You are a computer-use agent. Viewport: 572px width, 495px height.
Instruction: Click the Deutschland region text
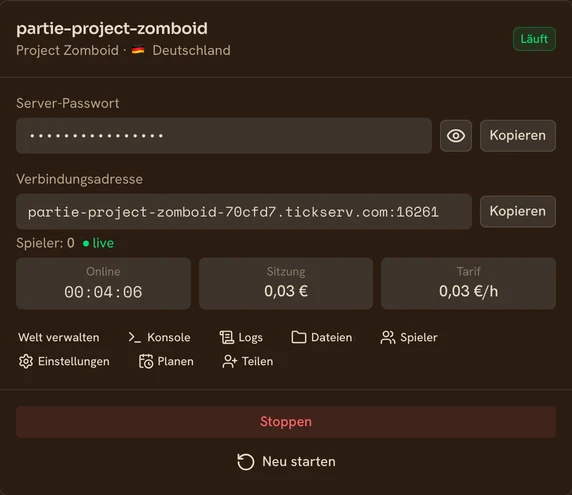(x=192, y=50)
